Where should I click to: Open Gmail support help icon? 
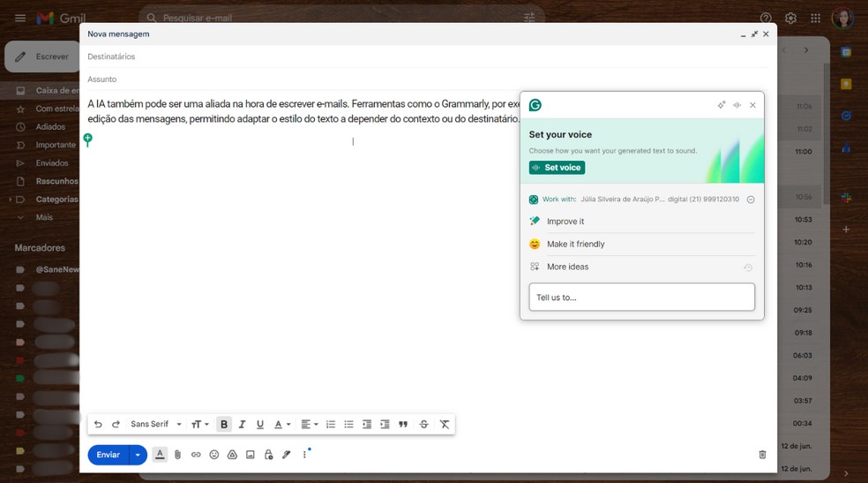(x=766, y=19)
